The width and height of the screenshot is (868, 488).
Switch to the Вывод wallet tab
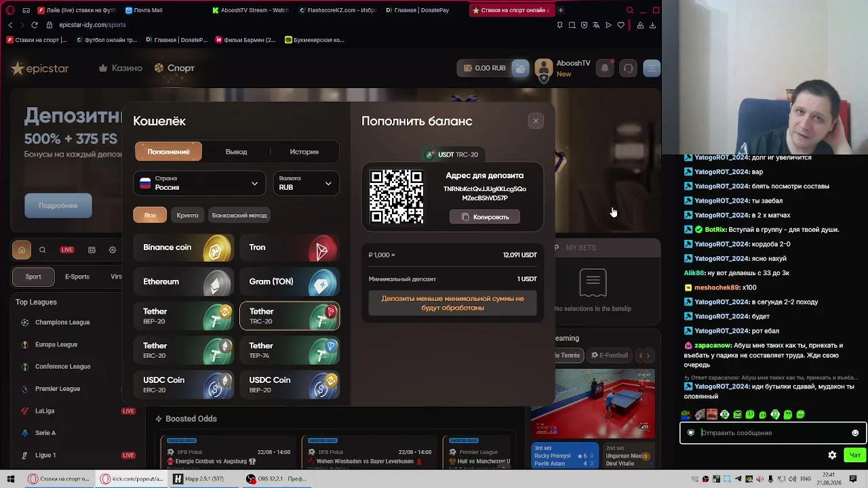236,152
